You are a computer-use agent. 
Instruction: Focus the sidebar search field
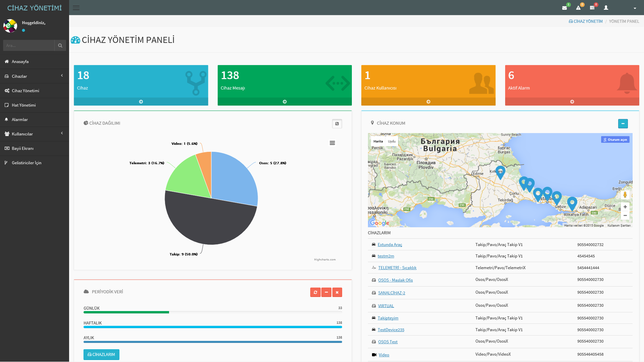click(29, 46)
